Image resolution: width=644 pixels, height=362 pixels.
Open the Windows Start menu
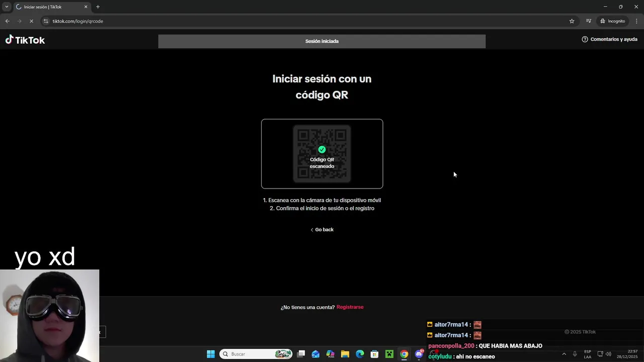coord(211,354)
